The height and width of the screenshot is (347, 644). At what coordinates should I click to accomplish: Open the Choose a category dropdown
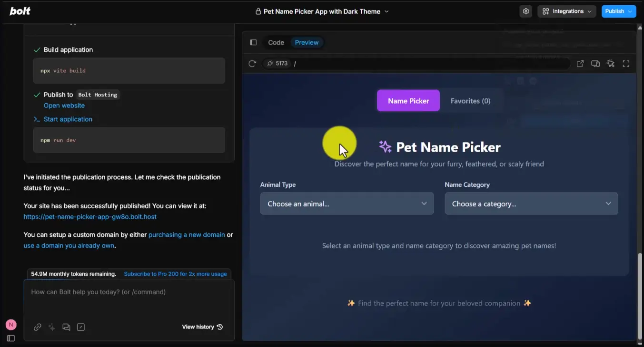[531, 203]
